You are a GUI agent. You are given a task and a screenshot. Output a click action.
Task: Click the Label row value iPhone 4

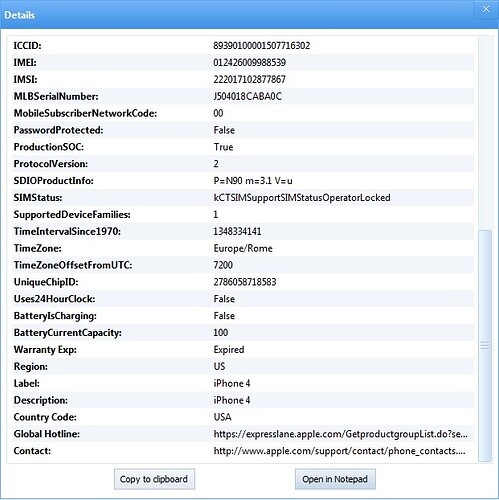(232, 383)
